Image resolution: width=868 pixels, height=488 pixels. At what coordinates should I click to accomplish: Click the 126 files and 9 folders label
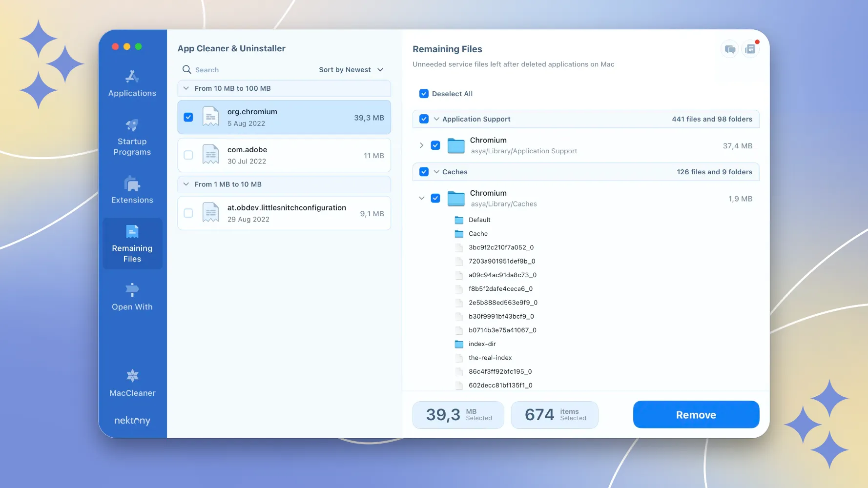[714, 172]
